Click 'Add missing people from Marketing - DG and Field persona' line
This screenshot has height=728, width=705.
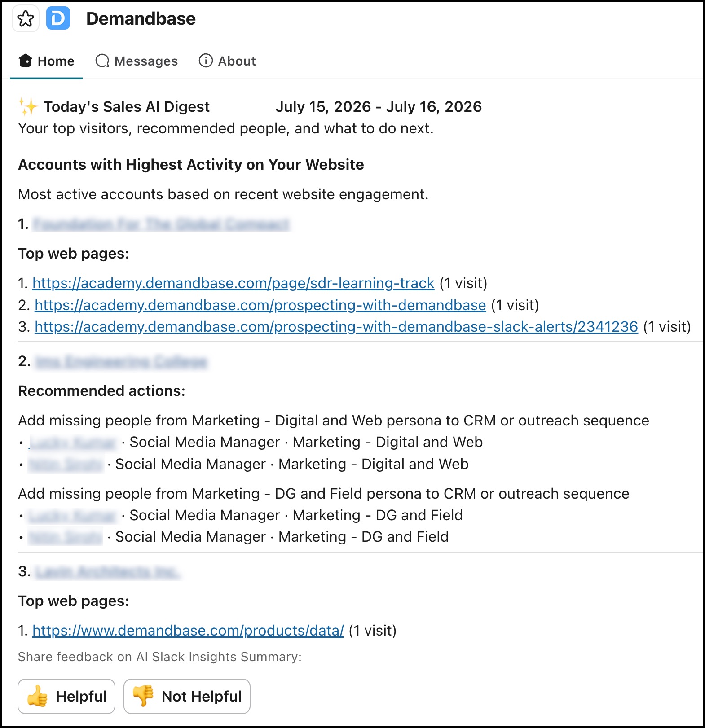click(324, 494)
